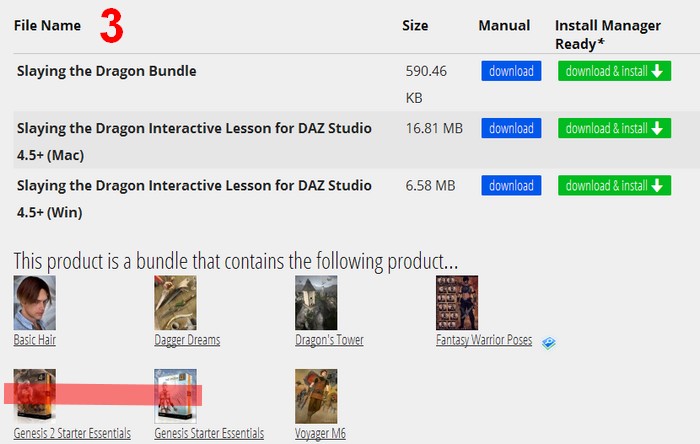The height and width of the screenshot is (444, 700).
Task: Select the Win interactive lesson file name
Action: tap(194, 199)
